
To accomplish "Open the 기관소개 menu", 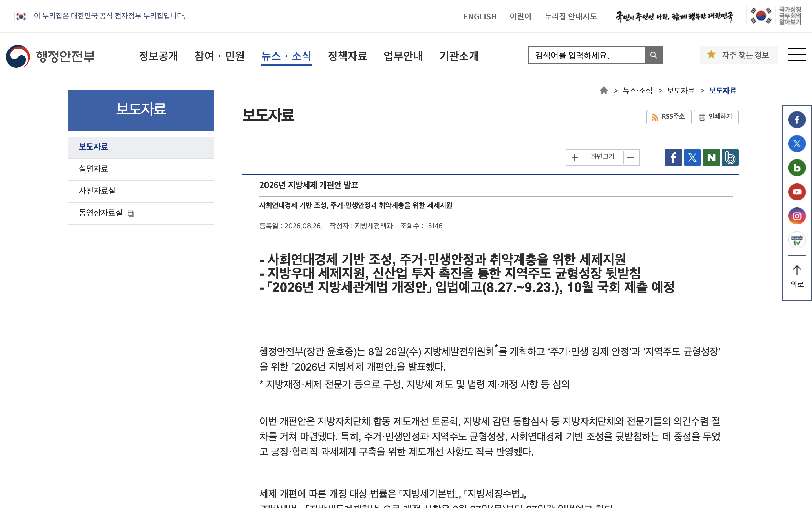I will (459, 56).
